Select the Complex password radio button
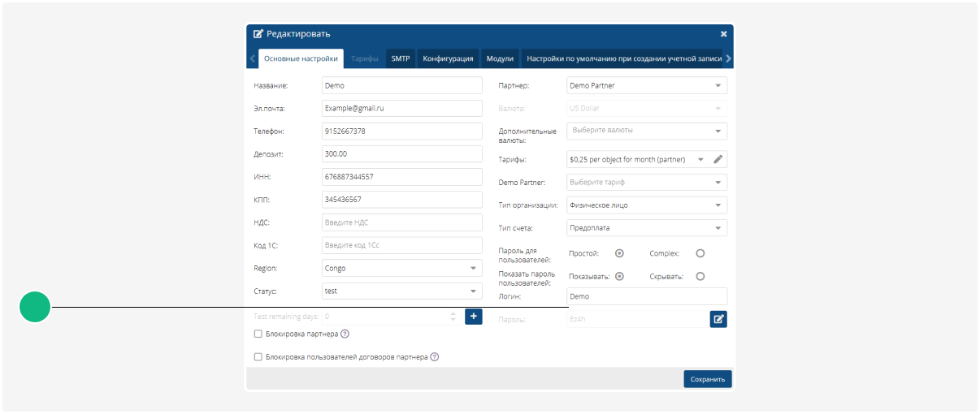This screenshot has width=980, height=414. point(700,253)
